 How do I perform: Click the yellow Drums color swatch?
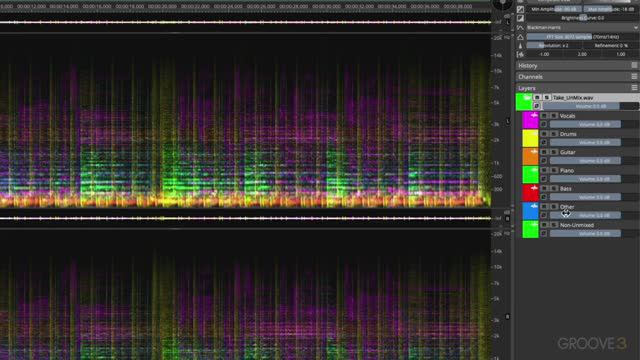pyautogui.click(x=531, y=138)
